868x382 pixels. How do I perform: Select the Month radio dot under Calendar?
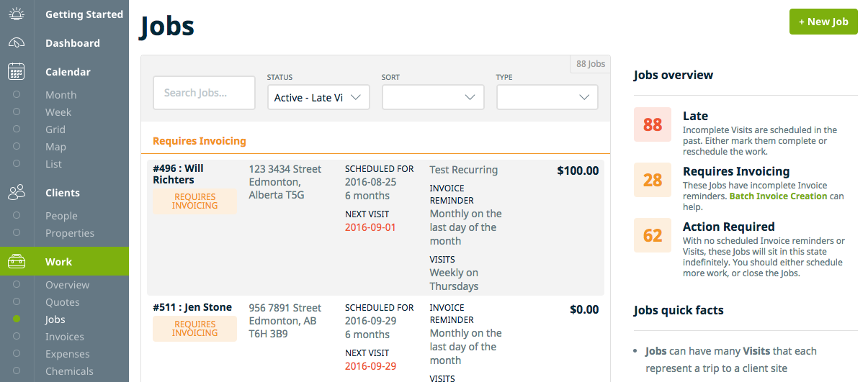click(x=17, y=95)
